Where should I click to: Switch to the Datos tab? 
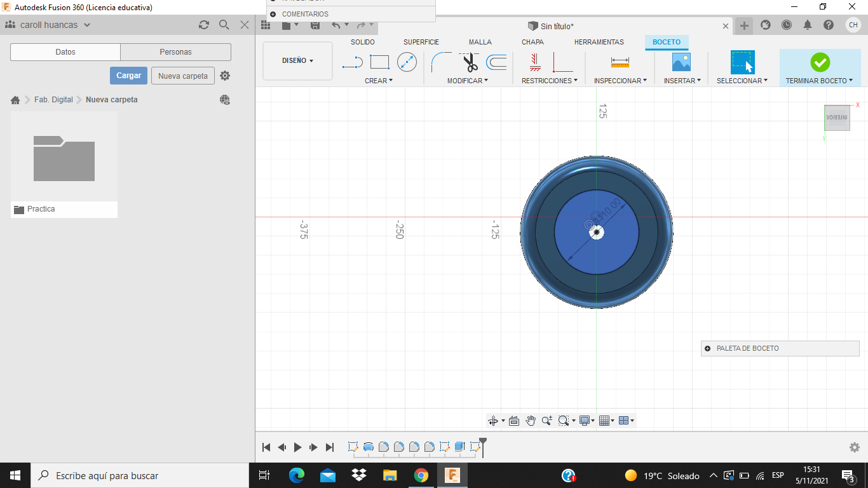tap(65, 52)
